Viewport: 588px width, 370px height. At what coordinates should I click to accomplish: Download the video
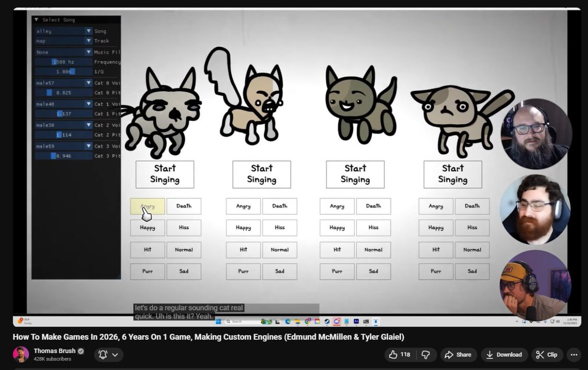tap(504, 354)
